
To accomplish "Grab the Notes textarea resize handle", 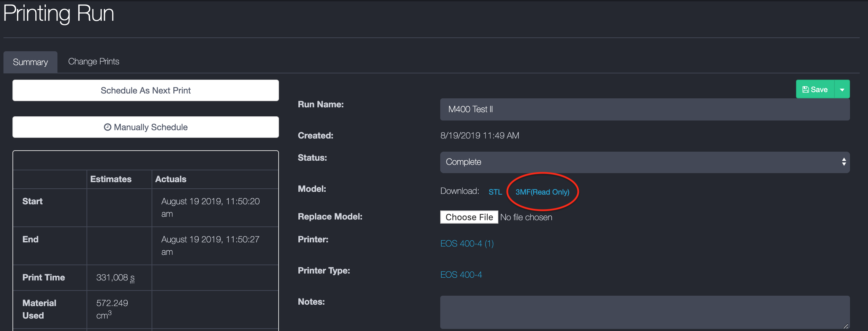I will pos(846,326).
